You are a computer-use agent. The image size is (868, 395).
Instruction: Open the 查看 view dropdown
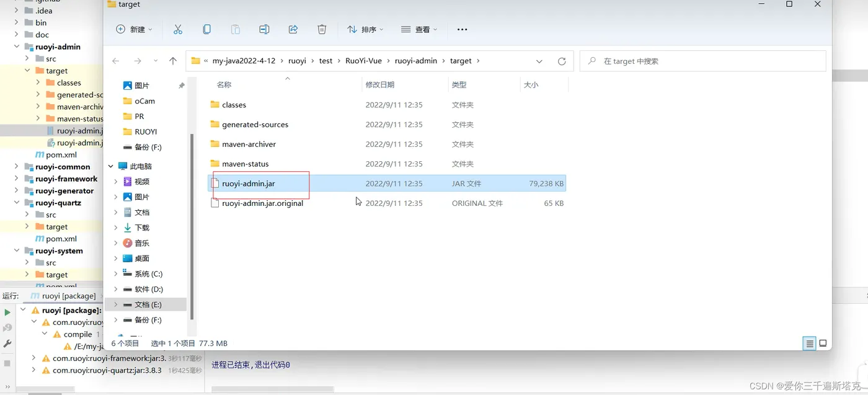419,29
